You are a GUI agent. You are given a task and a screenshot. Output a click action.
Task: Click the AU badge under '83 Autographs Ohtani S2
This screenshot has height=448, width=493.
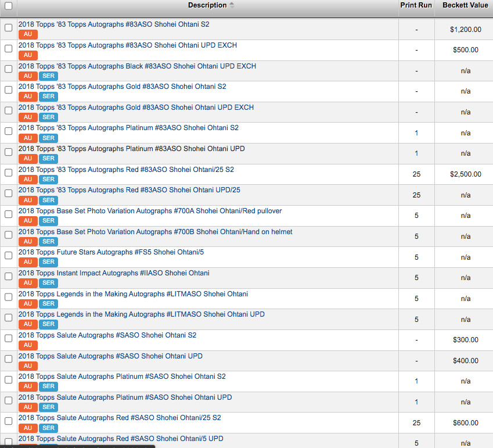click(28, 34)
